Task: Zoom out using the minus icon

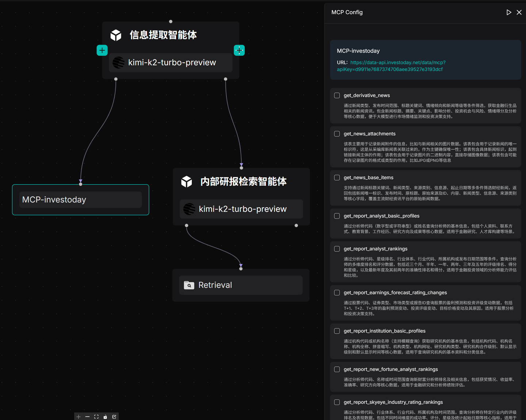Action: click(x=87, y=416)
